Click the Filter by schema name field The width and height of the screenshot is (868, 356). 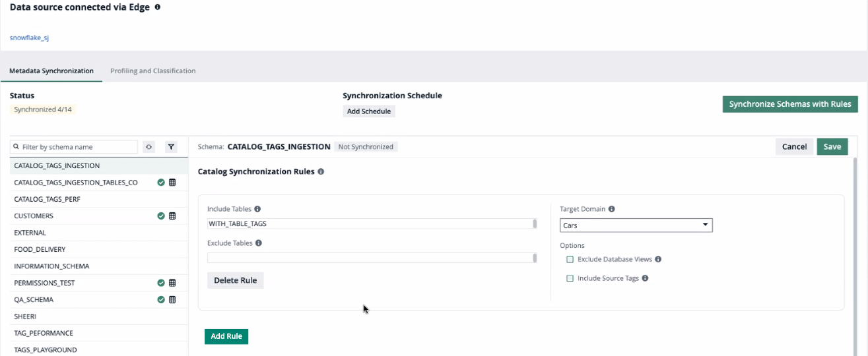coord(78,147)
